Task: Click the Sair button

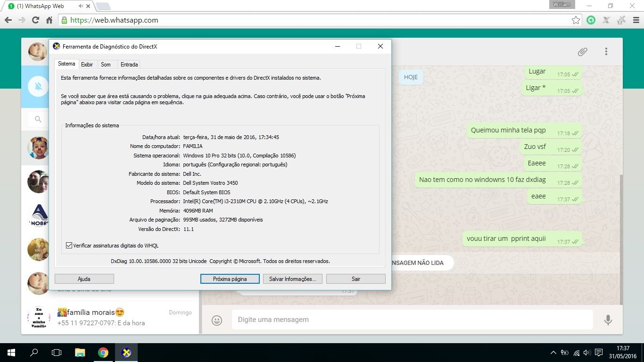Action: click(x=355, y=279)
